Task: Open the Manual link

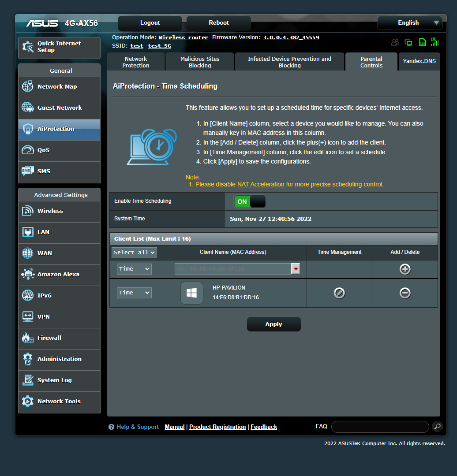Action: pyautogui.click(x=174, y=427)
